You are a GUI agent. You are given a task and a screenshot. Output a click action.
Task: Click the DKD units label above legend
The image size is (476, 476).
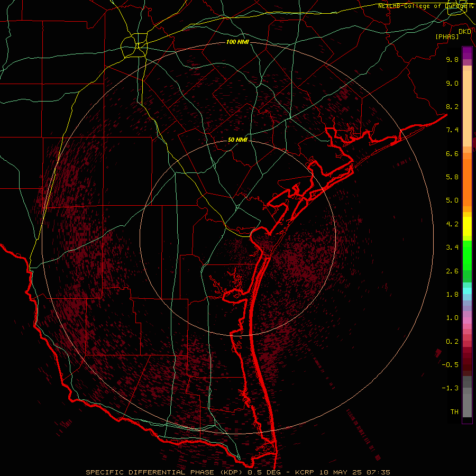(465, 32)
